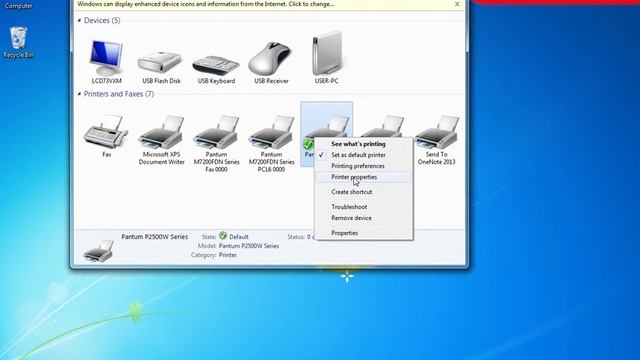640x360 pixels.
Task: Close the yellow information bar
Action: pyautogui.click(x=457, y=4)
